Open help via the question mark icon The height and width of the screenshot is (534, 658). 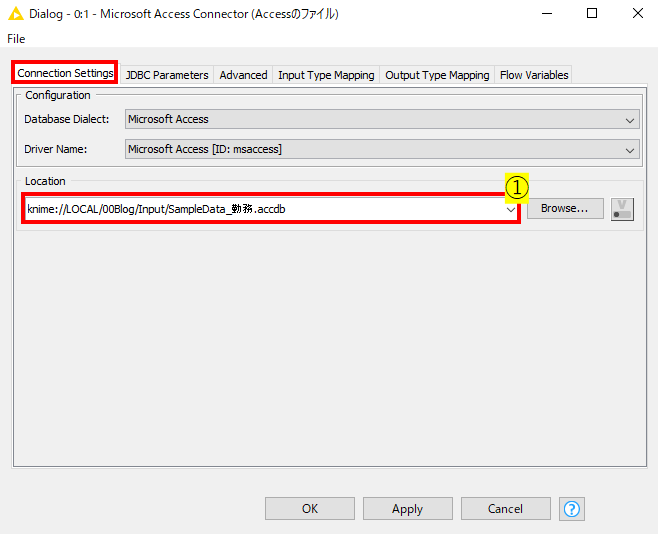572,509
